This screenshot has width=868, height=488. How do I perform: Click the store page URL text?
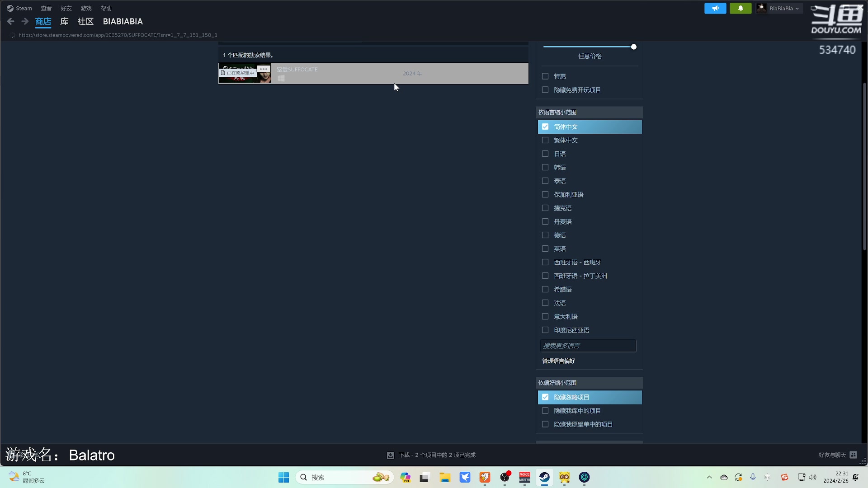pyautogui.click(x=118, y=35)
